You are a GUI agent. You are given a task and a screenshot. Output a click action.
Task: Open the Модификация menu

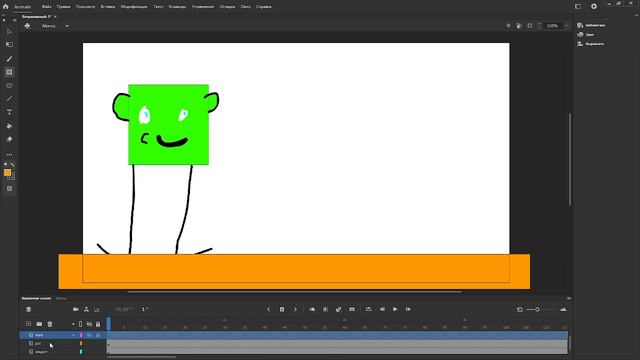[x=134, y=7]
